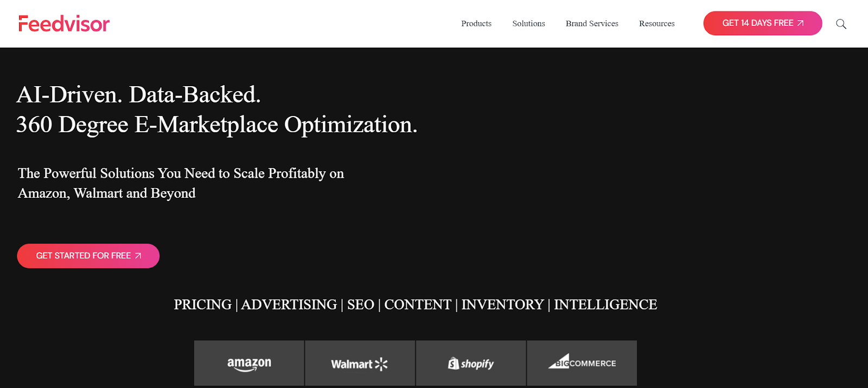Image resolution: width=868 pixels, height=388 pixels.
Task: Click the Feedvisor logo
Action: 64,24
